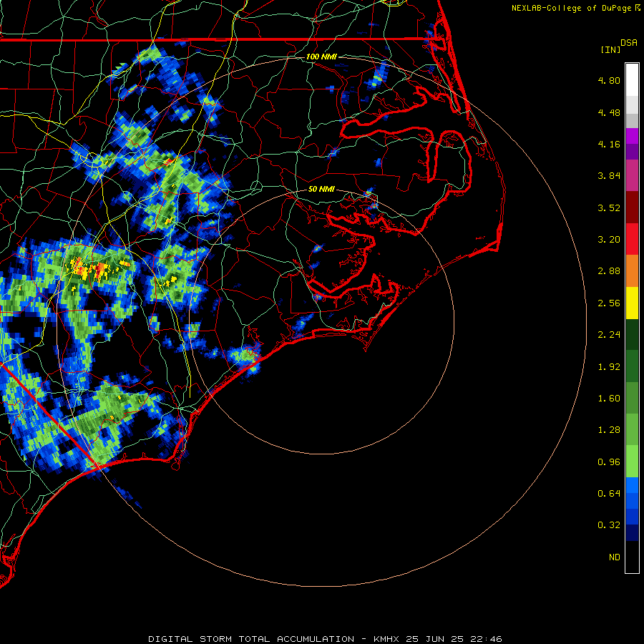
Task: Click the 3.84 legend value
Action: tap(609, 176)
